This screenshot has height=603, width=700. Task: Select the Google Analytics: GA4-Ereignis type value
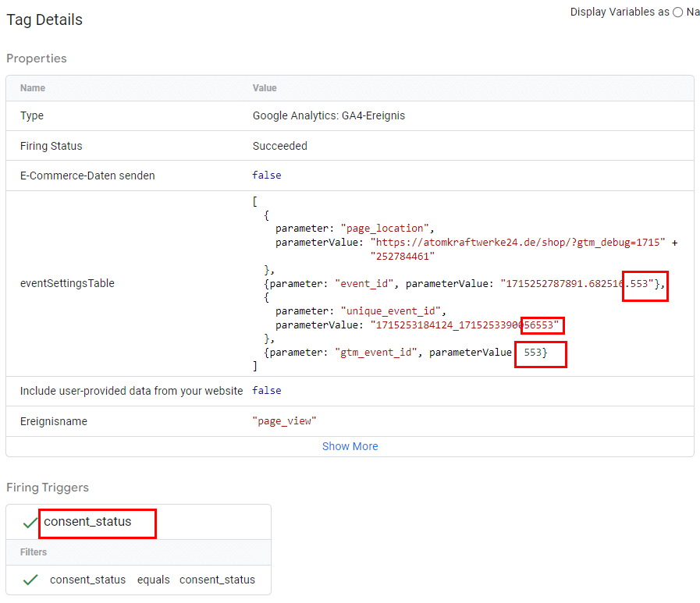(x=329, y=115)
